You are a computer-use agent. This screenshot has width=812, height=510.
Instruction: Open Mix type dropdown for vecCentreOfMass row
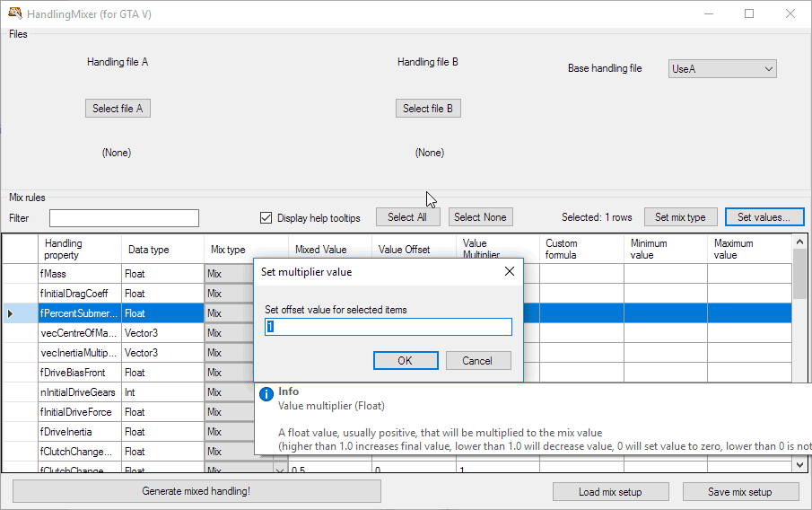(230, 333)
